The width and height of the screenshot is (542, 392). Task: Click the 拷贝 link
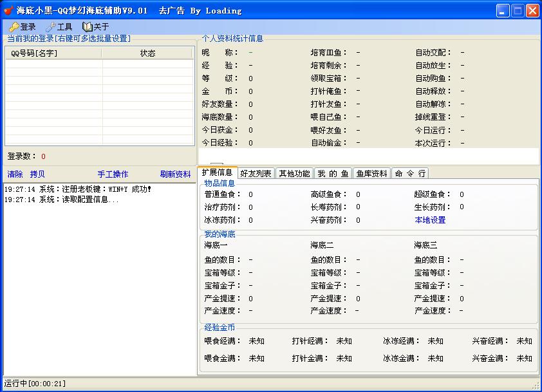(37, 174)
